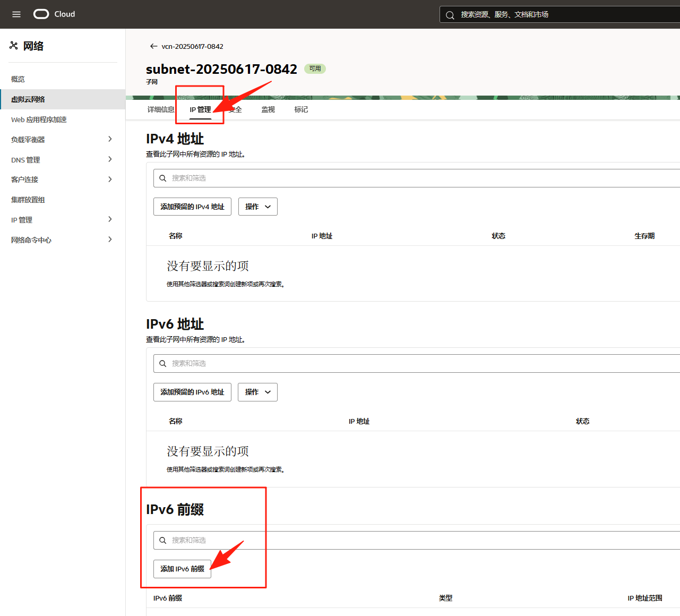Click the back arrow to vcn-20250617-0842
The height and width of the screenshot is (616, 680).
coord(153,46)
